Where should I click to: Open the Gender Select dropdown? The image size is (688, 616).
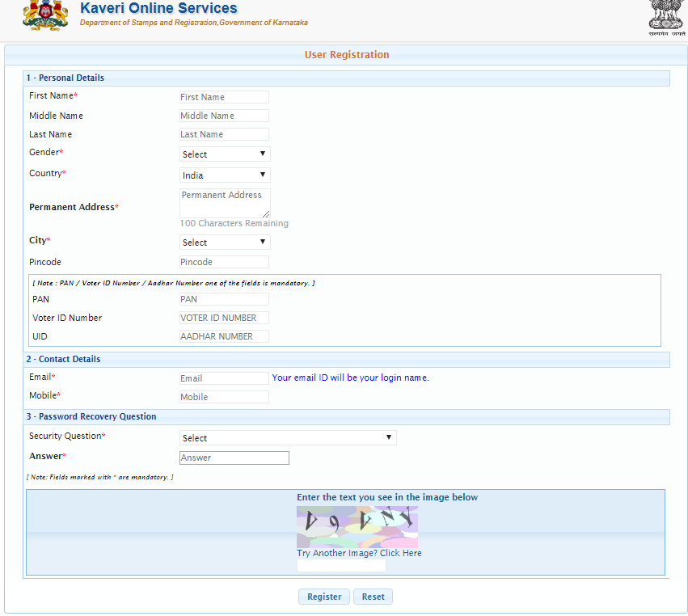coord(224,154)
